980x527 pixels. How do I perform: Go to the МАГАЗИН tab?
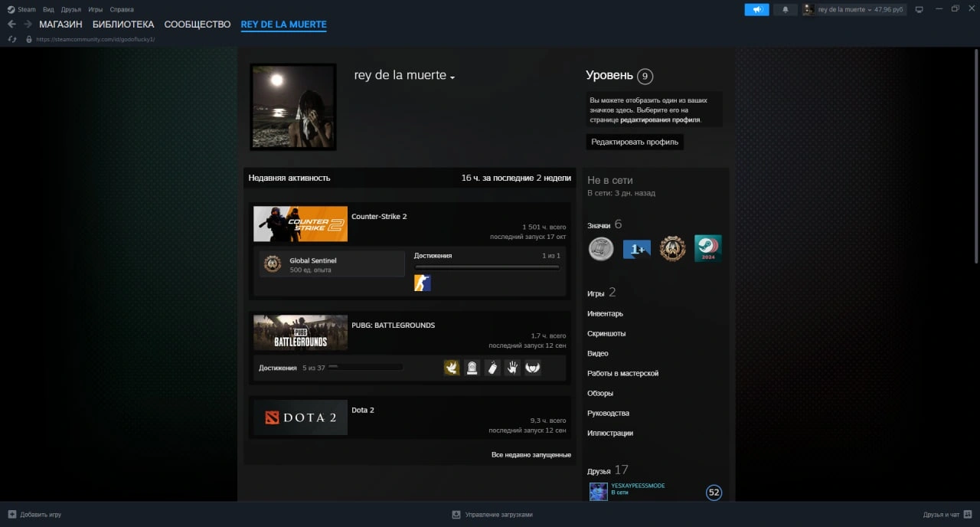(x=60, y=25)
